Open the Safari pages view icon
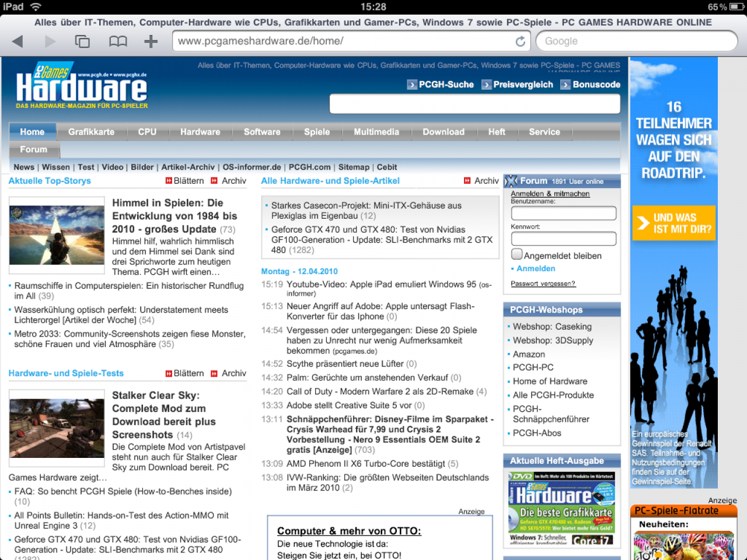The width and height of the screenshot is (747, 560). coord(82,41)
